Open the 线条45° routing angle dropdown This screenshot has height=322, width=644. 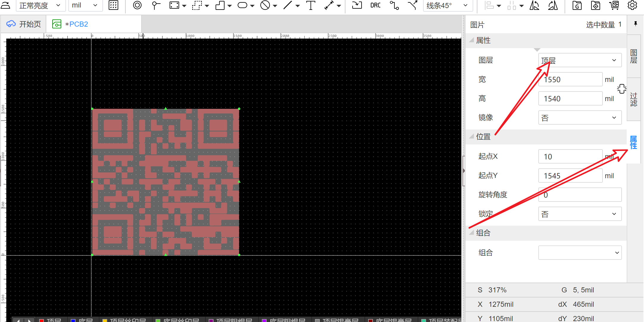tap(448, 5)
